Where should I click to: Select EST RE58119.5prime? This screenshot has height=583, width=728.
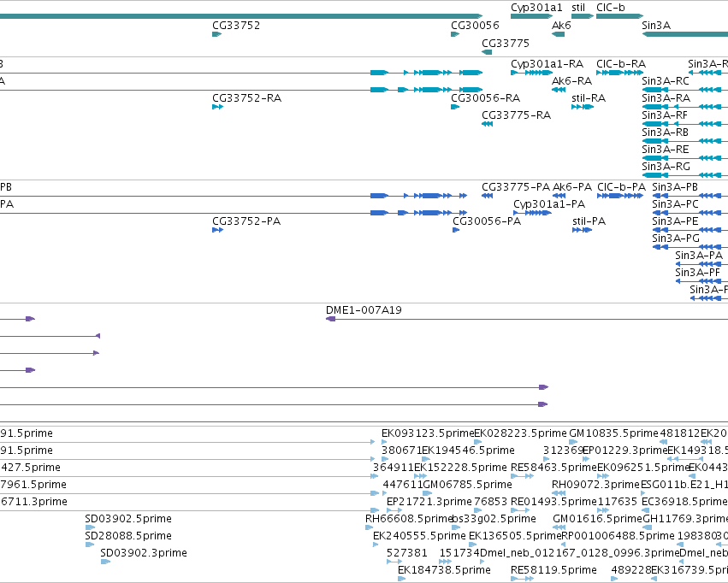(x=523, y=579)
